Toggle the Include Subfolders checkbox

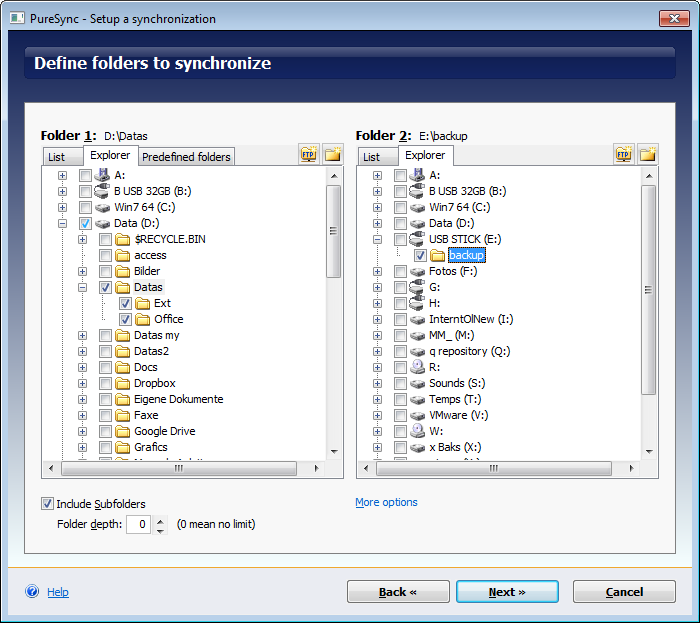pos(47,504)
